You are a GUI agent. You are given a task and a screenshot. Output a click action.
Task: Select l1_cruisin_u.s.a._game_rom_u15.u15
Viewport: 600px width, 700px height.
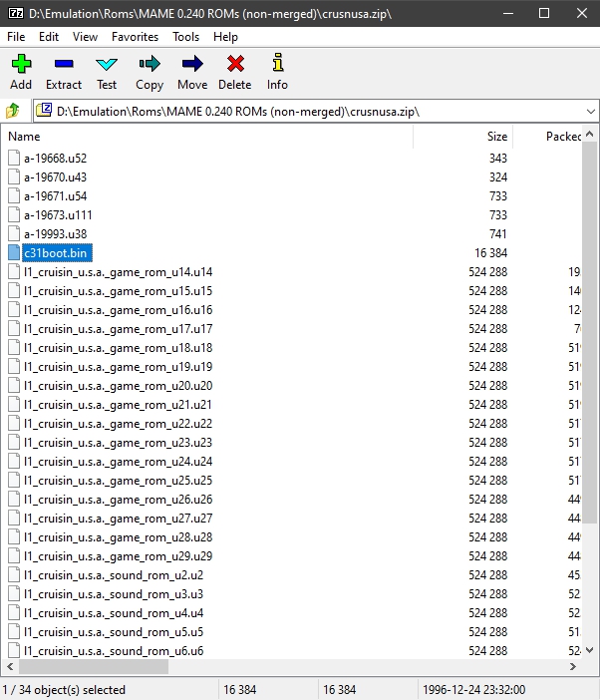[119, 291]
